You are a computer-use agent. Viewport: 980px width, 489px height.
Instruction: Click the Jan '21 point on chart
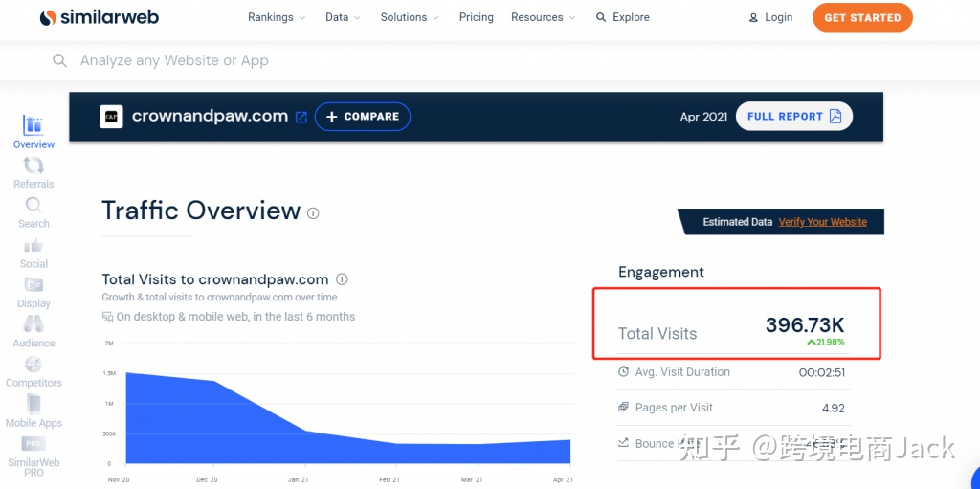(x=304, y=431)
